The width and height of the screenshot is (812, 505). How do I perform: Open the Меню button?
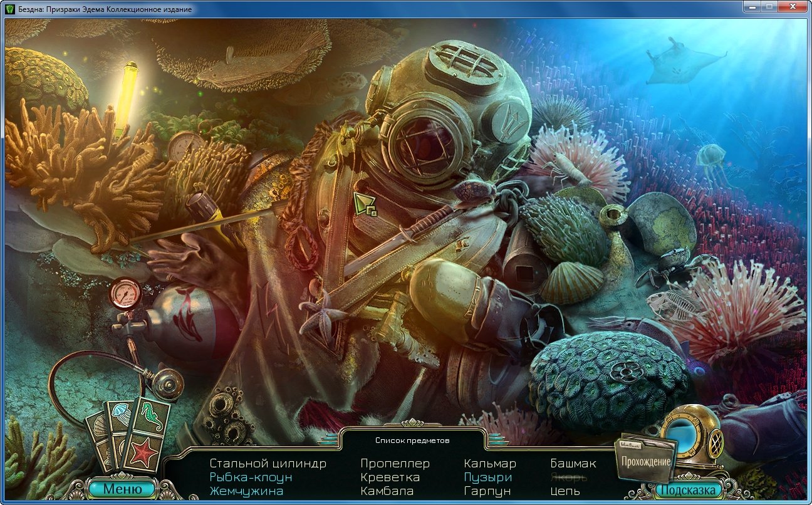[x=122, y=489]
